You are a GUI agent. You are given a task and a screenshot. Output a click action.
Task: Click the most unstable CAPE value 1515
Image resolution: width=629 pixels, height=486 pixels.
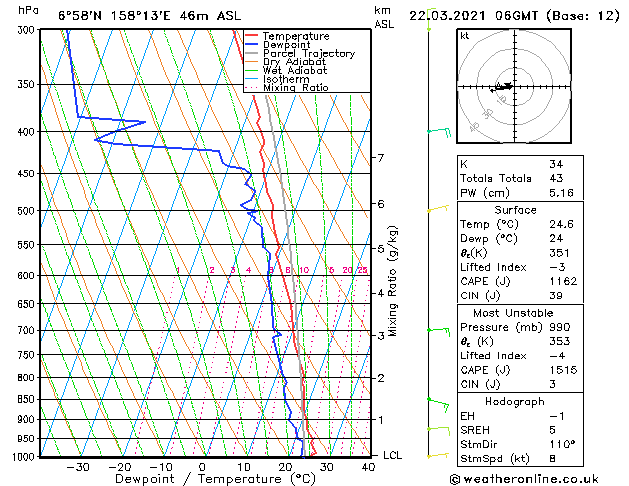[x=563, y=370]
